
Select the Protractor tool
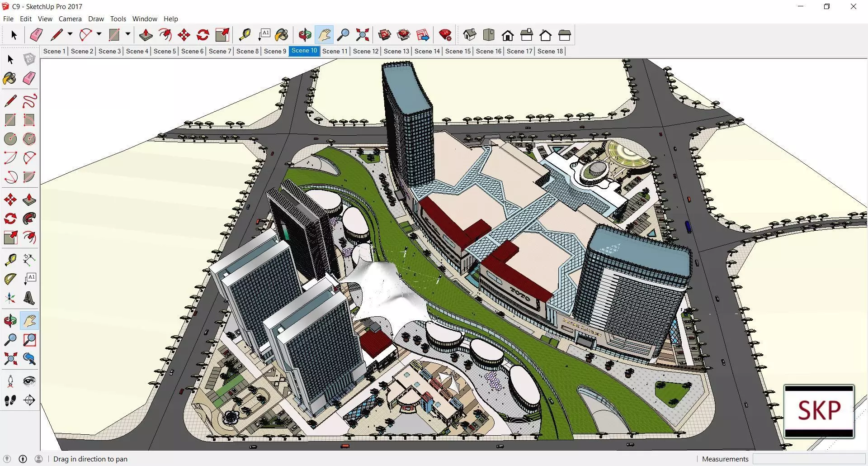click(10, 279)
